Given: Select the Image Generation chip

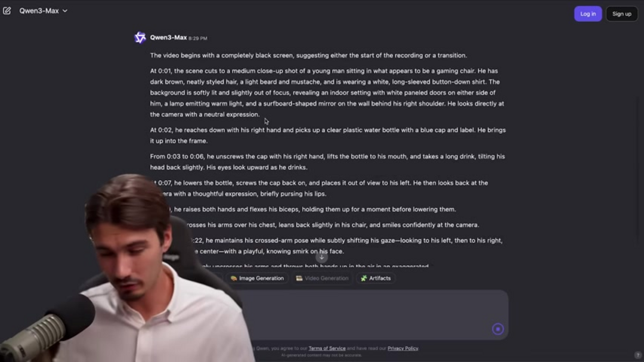Looking at the screenshot, I should 257,278.
